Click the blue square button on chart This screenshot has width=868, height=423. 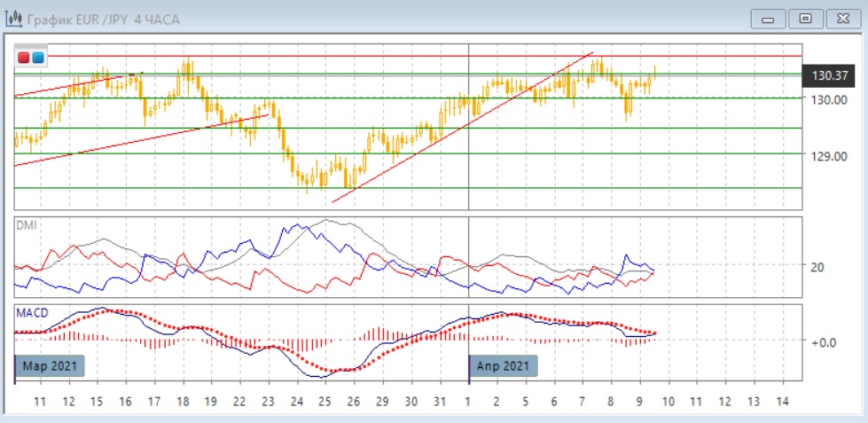click(37, 58)
